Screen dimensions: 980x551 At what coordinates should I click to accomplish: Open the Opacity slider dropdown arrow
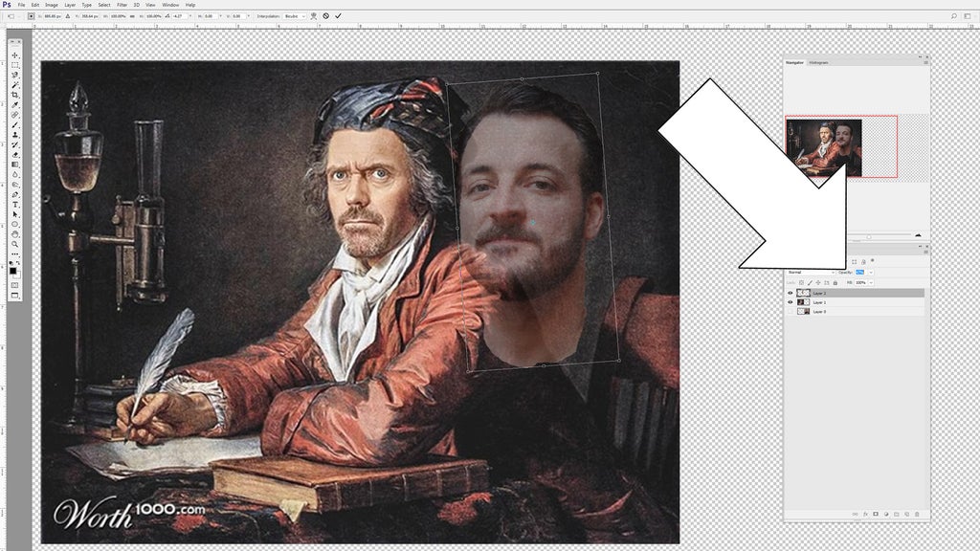[x=871, y=273]
